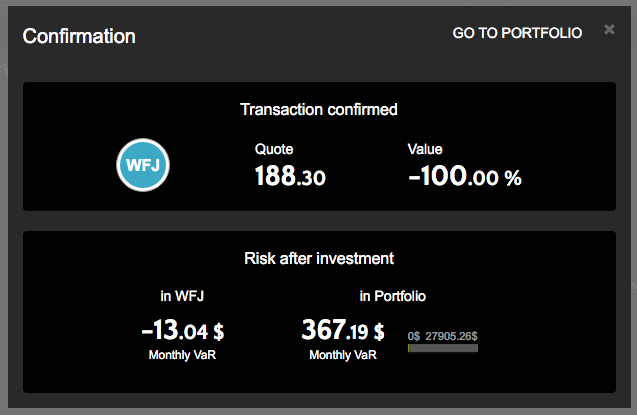Close the Confirmation dialog with the X
The height and width of the screenshot is (415, 637).
tap(609, 30)
